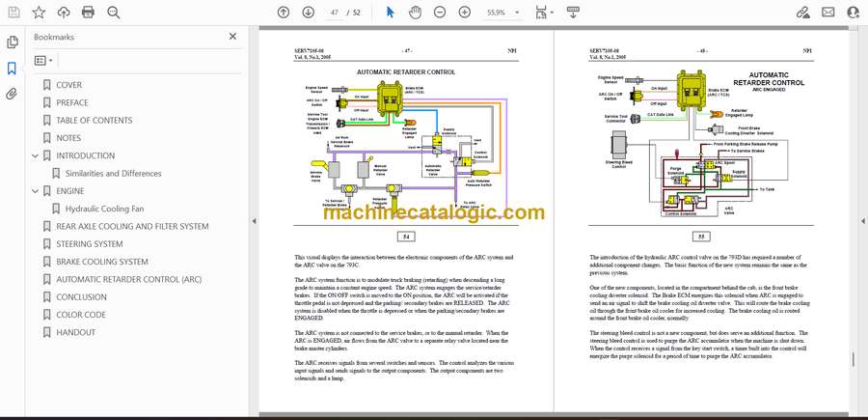This screenshot has width=868, height=420.
Task: Open the INTRODUCTION bookmark
Action: (85, 155)
